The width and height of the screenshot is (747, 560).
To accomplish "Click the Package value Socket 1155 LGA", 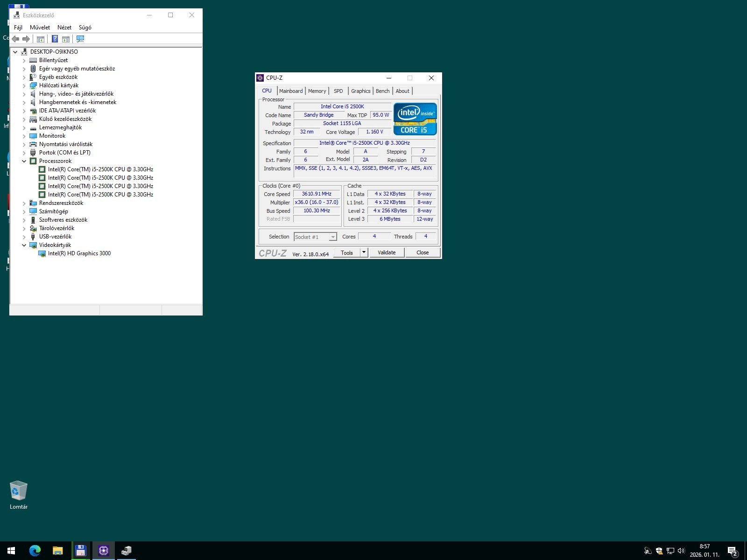I will (342, 123).
